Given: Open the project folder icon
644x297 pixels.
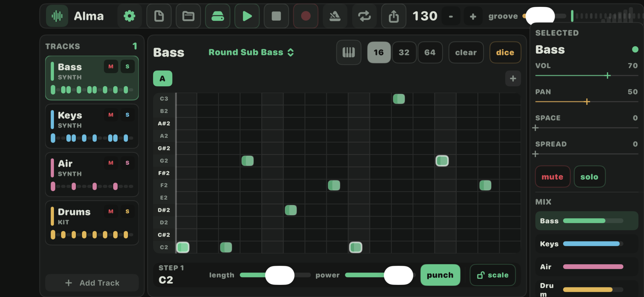Looking at the screenshot, I should point(188,16).
